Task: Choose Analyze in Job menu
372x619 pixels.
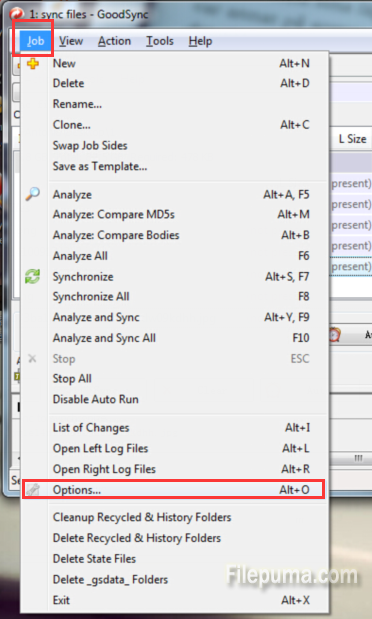Action: (175, 195)
